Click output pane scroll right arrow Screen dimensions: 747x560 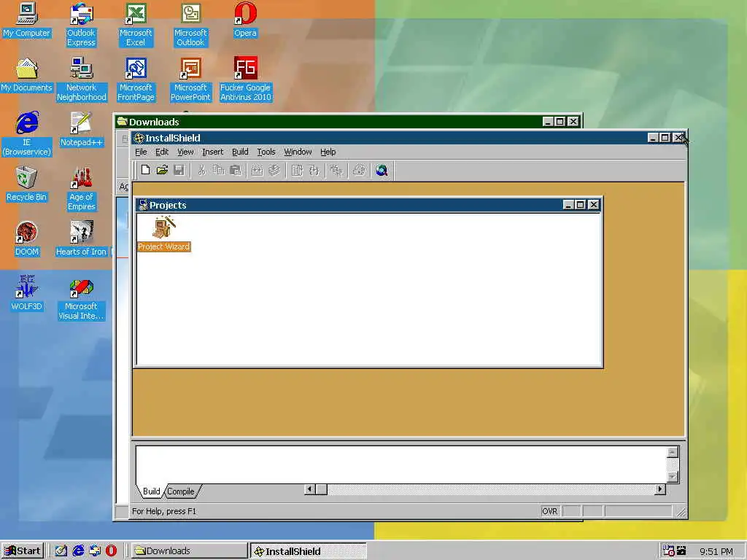pos(660,489)
